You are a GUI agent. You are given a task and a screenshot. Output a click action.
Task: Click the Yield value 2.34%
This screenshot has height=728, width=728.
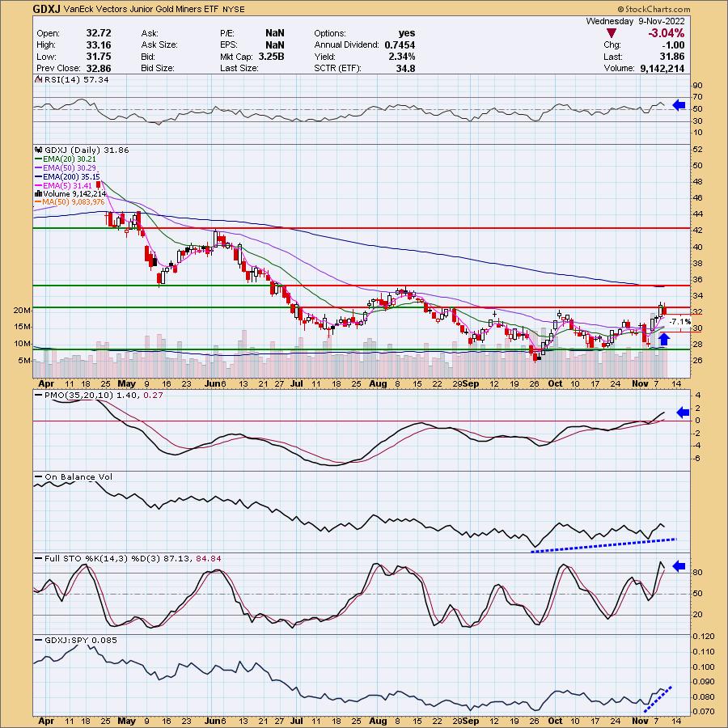402,56
